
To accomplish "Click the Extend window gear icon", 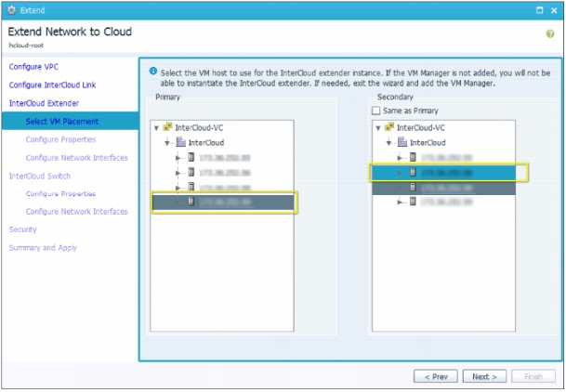I will 11,10.
